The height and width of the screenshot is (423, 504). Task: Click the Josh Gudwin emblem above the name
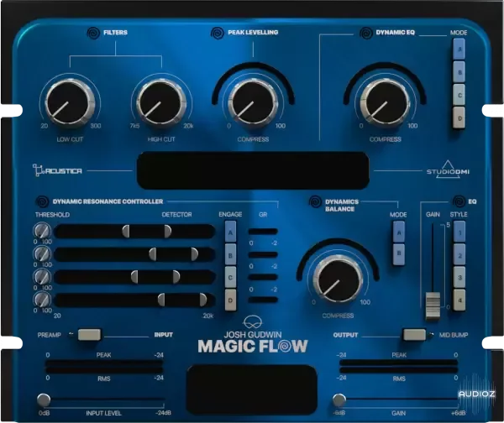click(253, 322)
